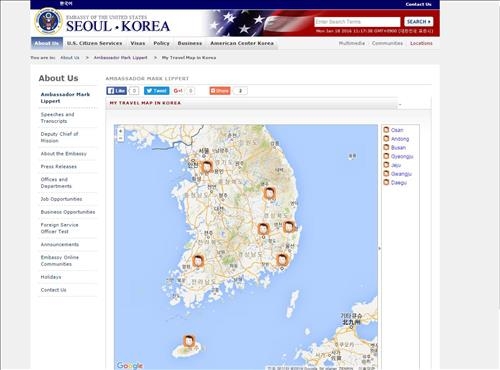
Task: Click the Jeju island face marker
Action: point(189,341)
